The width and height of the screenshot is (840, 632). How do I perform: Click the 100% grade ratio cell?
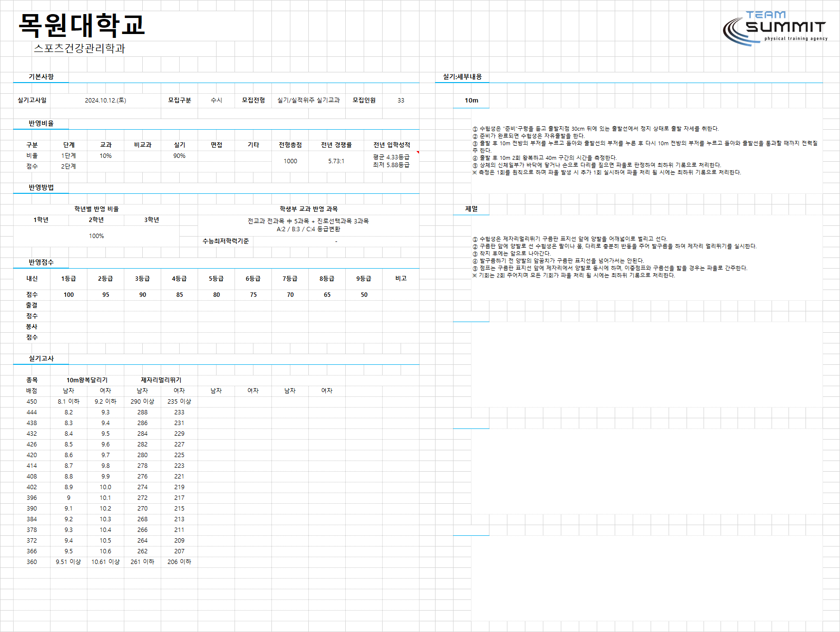pos(96,236)
